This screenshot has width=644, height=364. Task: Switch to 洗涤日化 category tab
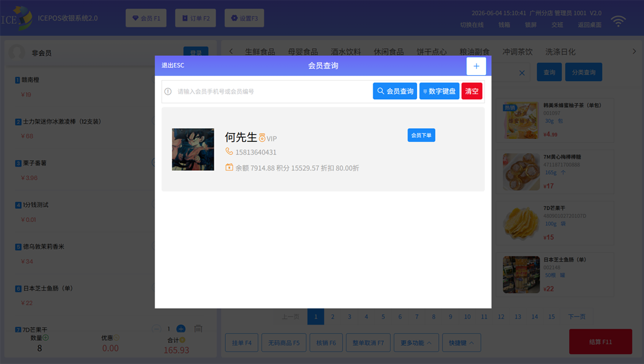[560, 52]
